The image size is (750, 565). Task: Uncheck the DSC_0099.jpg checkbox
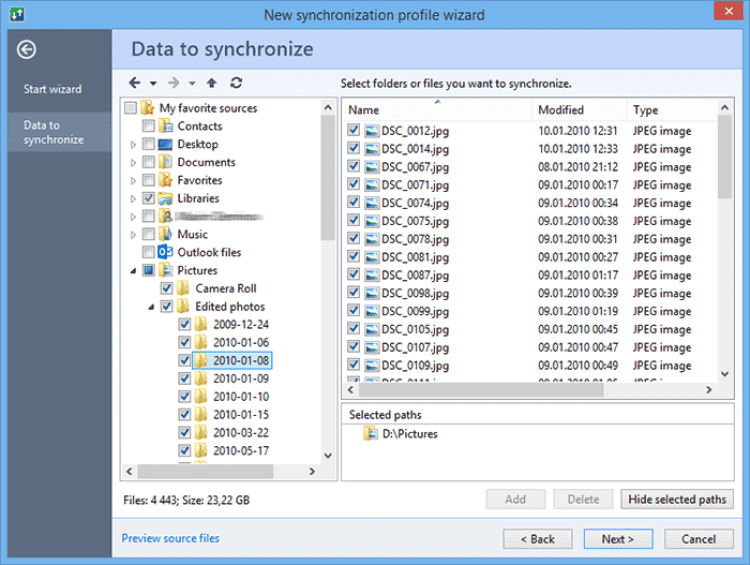(x=353, y=310)
